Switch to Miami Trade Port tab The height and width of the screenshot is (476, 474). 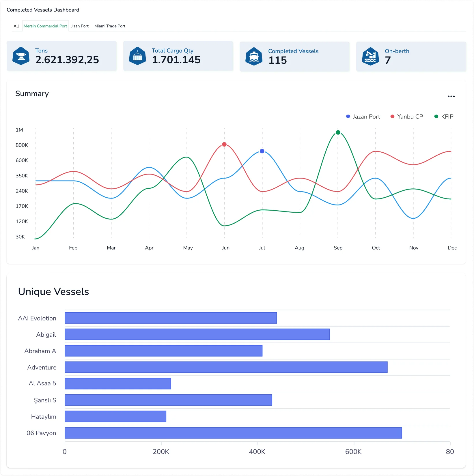coord(110,26)
